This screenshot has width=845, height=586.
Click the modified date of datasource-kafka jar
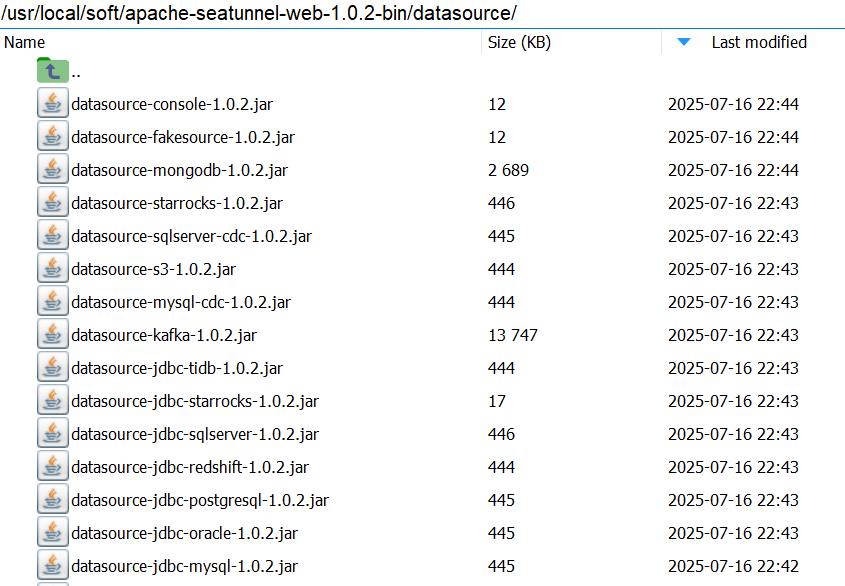pyautogui.click(x=733, y=335)
